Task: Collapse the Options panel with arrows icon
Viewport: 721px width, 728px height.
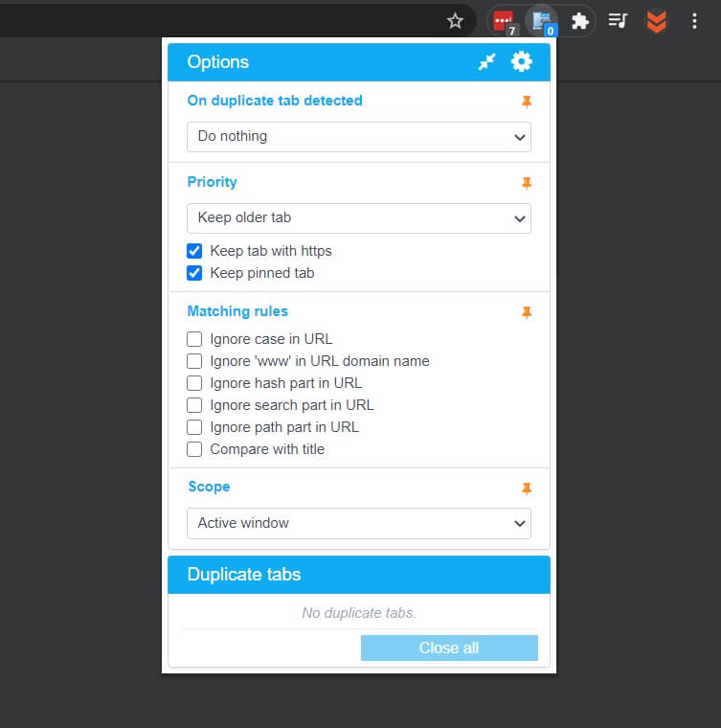Action: click(x=486, y=61)
